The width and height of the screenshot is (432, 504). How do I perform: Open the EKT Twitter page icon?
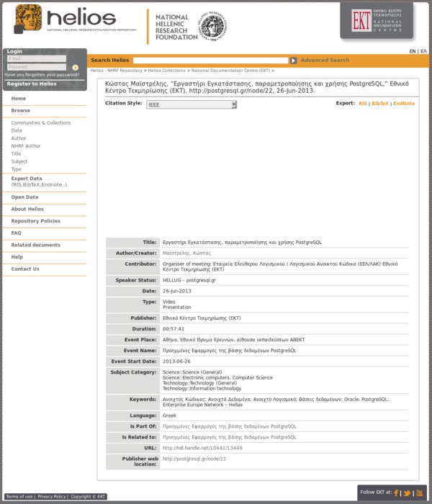tap(407, 492)
